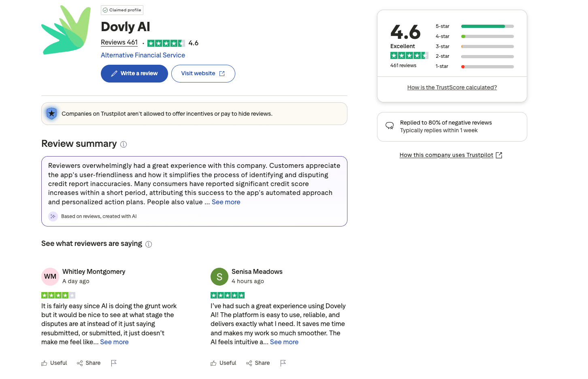Click the shield badge in the incentives banner
Image resolution: width=588 pixels, height=379 pixels.
[51, 114]
